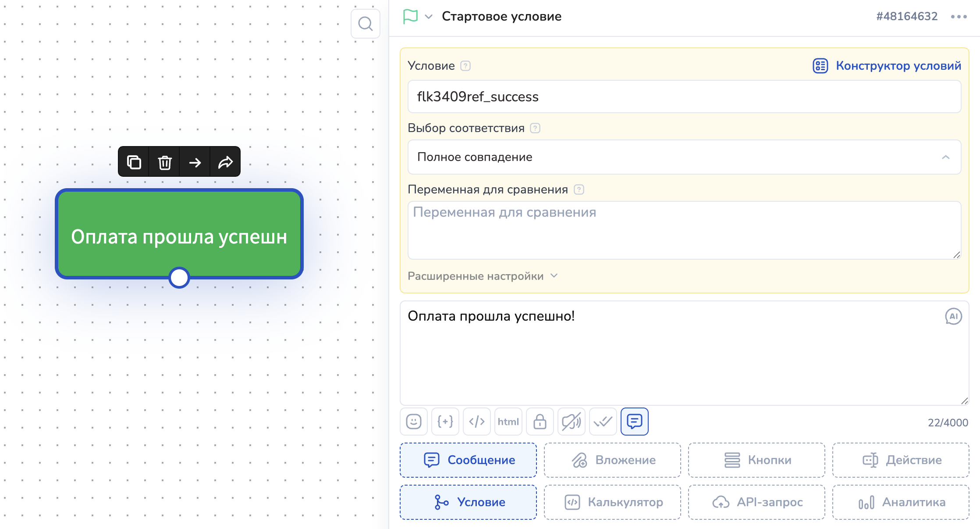Click the API-запрос button
980x529 pixels.
point(756,502)
